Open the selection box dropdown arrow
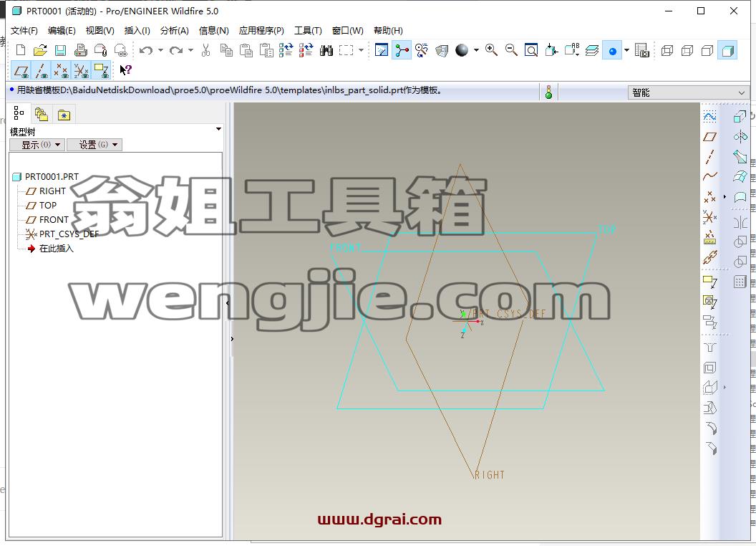The width and height of the screenshot is (756, 546). (x=361, y=50)
